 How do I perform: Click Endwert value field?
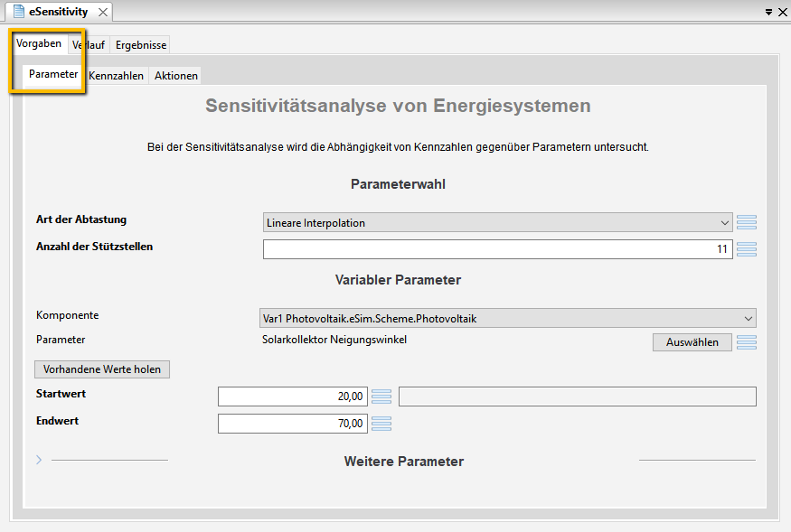[x=293, y=424]
